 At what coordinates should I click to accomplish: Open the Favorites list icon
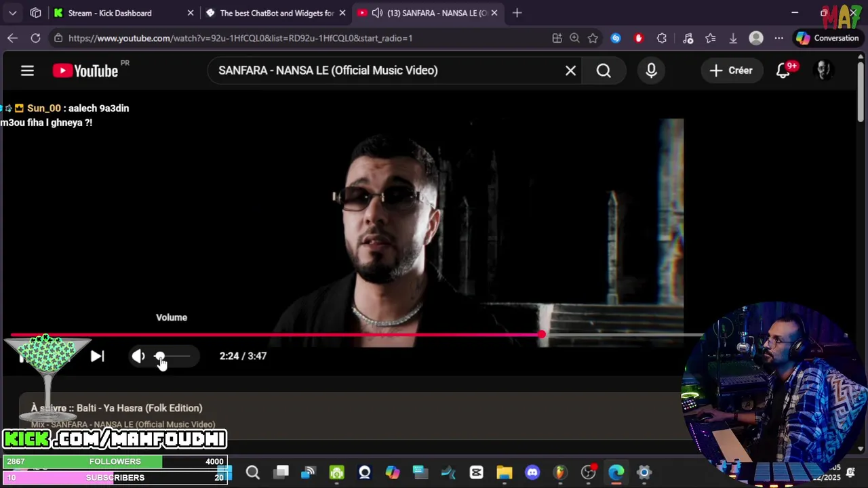coord(710,38)
